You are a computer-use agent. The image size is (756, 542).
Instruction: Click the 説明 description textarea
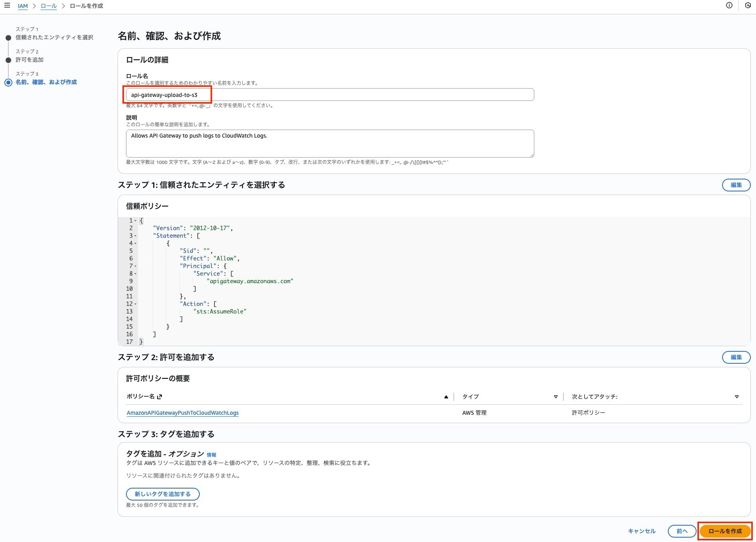click(x=330, y=144)
